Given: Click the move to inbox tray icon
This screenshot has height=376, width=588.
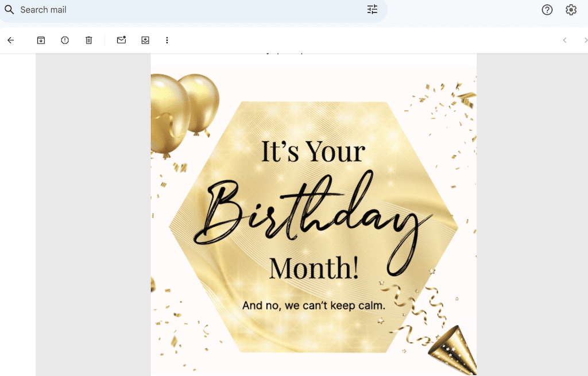Looking at the screenshot, I should (x=145, y=40).
